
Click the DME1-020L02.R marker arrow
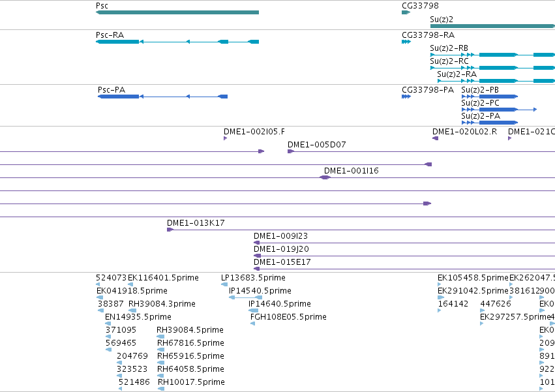pos(436,138)
